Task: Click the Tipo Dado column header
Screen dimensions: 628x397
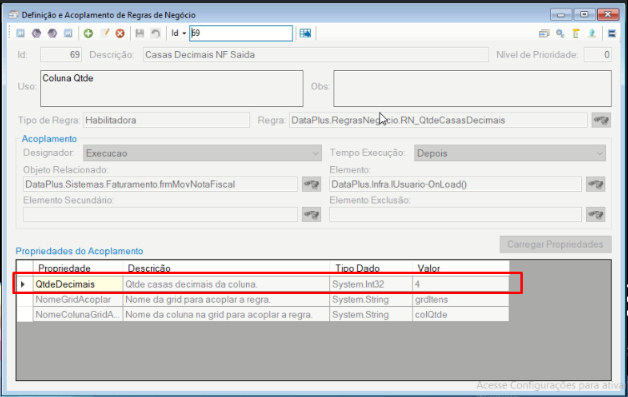Action: click(371, 268)
